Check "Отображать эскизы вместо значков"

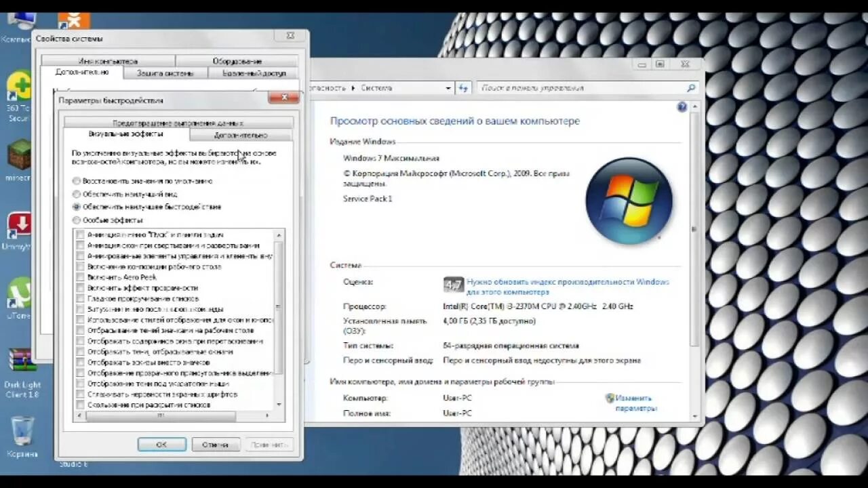(80, 363)
